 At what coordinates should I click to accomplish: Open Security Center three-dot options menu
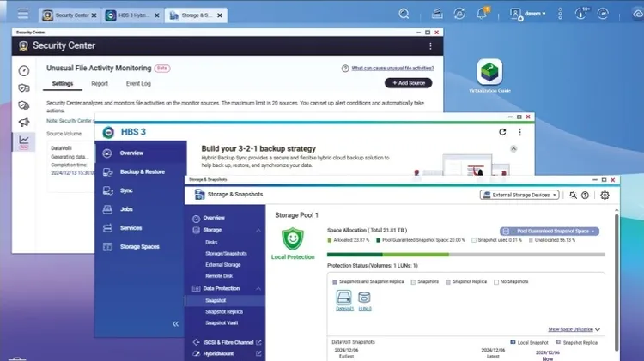coord(430,46)
